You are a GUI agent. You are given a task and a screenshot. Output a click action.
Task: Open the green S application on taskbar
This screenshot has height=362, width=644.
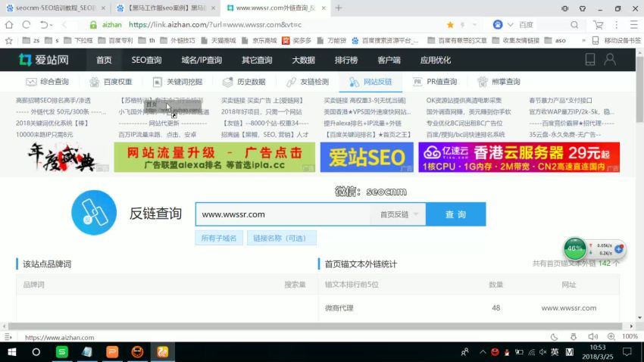click(62, 352)
